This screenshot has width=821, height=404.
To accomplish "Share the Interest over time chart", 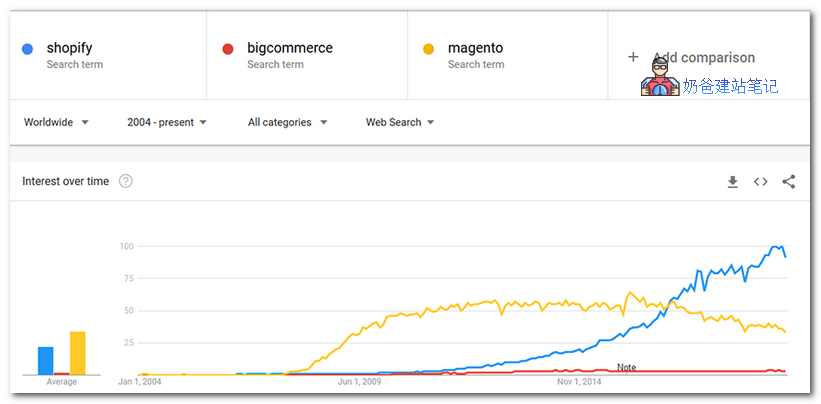I will click(789, 182).
